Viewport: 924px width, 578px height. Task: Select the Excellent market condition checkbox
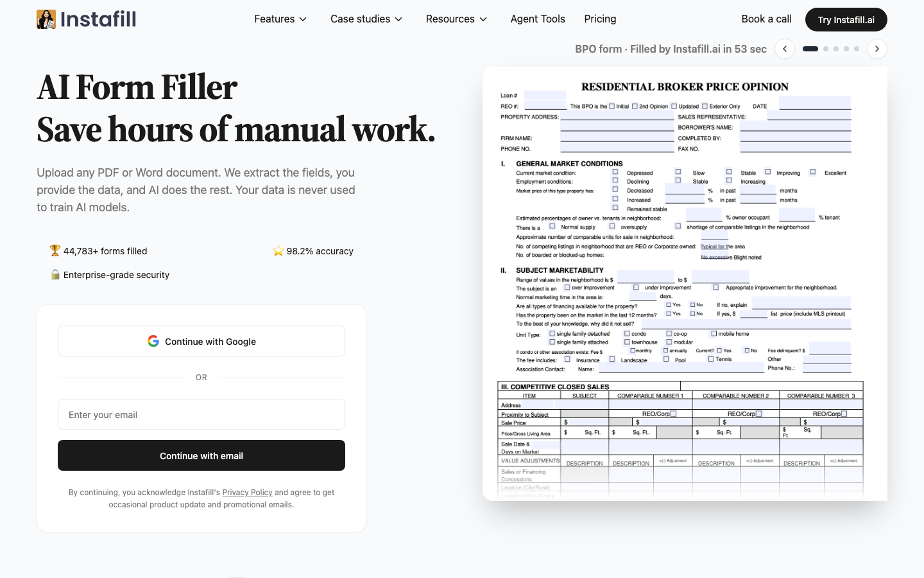[812, 171]
